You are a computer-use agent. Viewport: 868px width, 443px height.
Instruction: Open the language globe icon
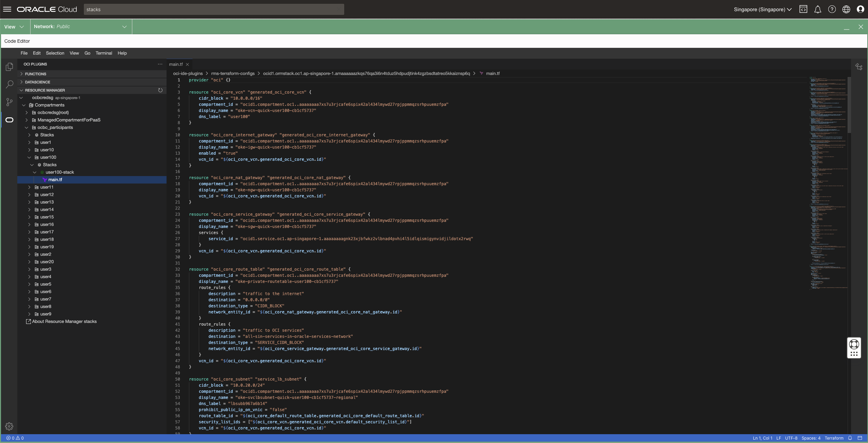coord(846,9)
